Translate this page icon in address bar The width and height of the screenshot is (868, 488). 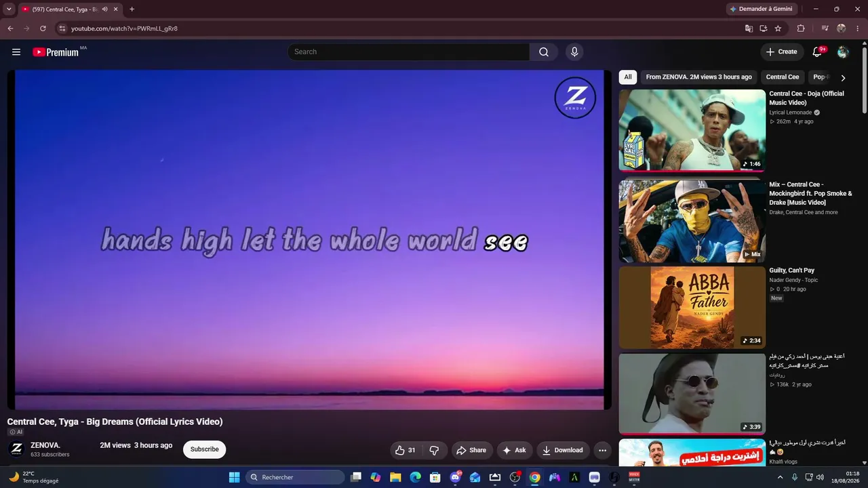[749, 28]
